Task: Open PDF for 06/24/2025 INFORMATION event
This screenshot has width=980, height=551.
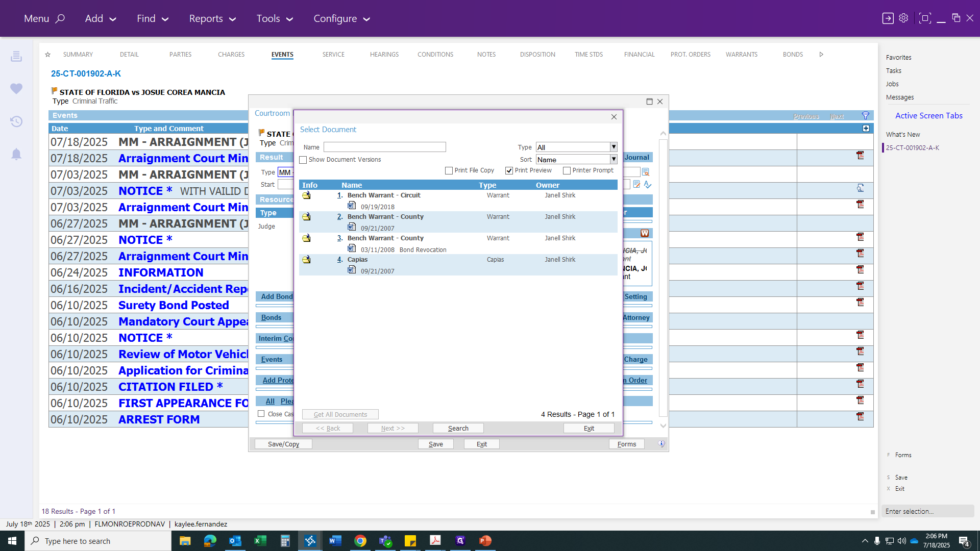Action: (860, 269)
